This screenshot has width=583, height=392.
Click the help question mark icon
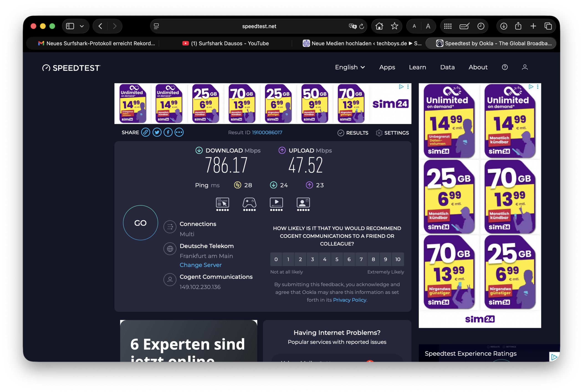click(x=505, y=67)
